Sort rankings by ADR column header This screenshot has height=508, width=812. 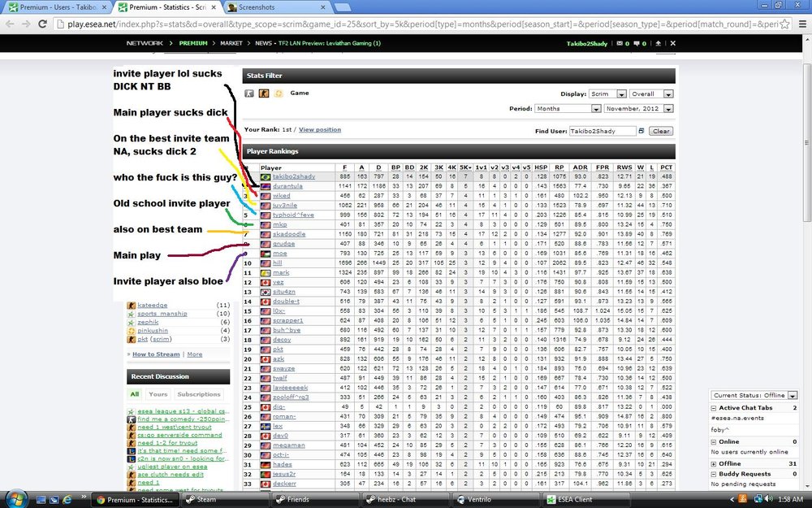[x=580, y=167]
